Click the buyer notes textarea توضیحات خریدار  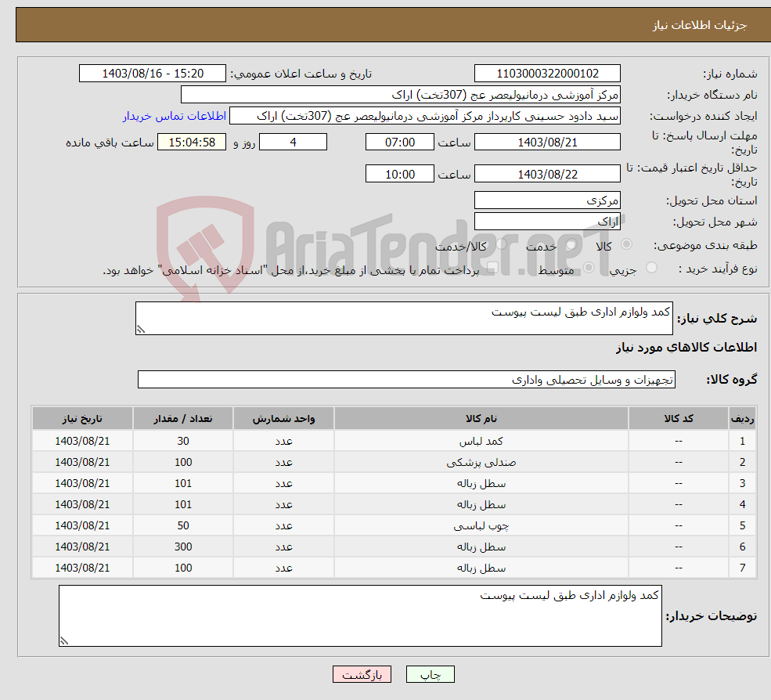(360, 616)
